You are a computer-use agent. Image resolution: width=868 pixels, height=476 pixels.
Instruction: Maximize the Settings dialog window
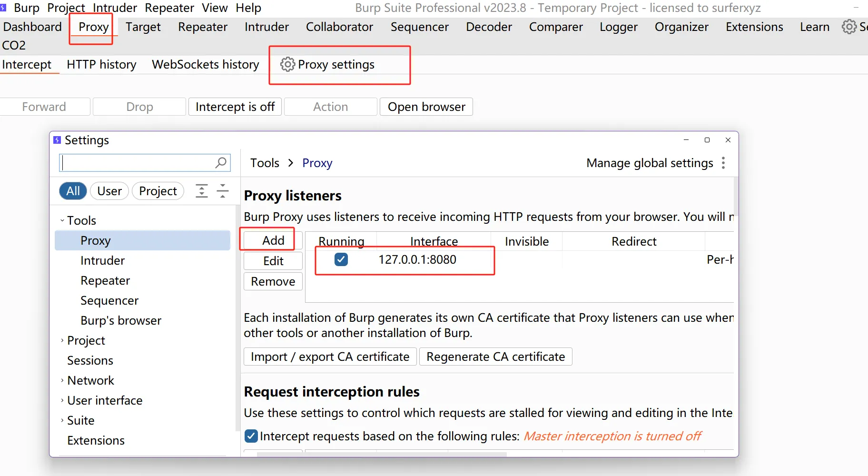tap(707, 140)
